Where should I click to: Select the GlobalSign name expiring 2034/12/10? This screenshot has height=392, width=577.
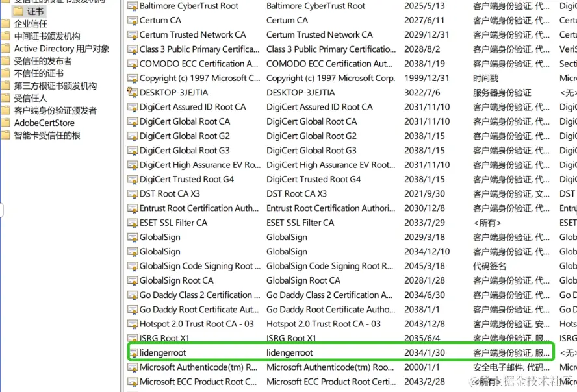[160, 252]
